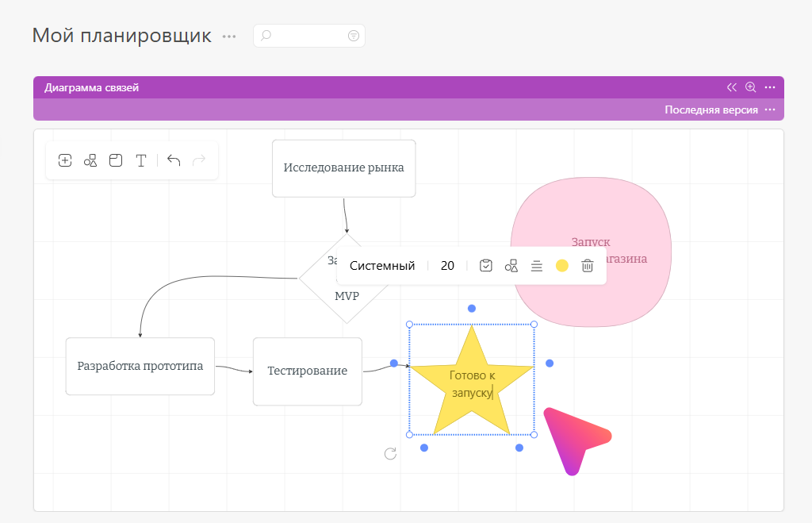Open the more options menu in Диаграмма связей header

[770, 87]
